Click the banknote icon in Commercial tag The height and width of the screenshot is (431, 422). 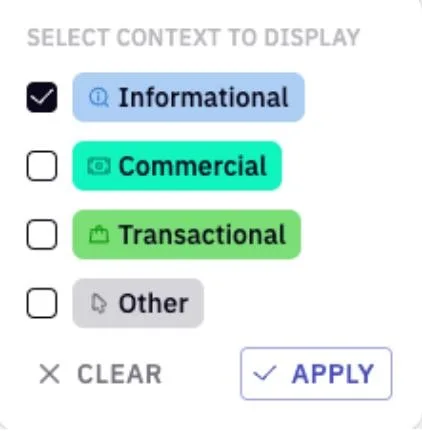tap(99, 166)
